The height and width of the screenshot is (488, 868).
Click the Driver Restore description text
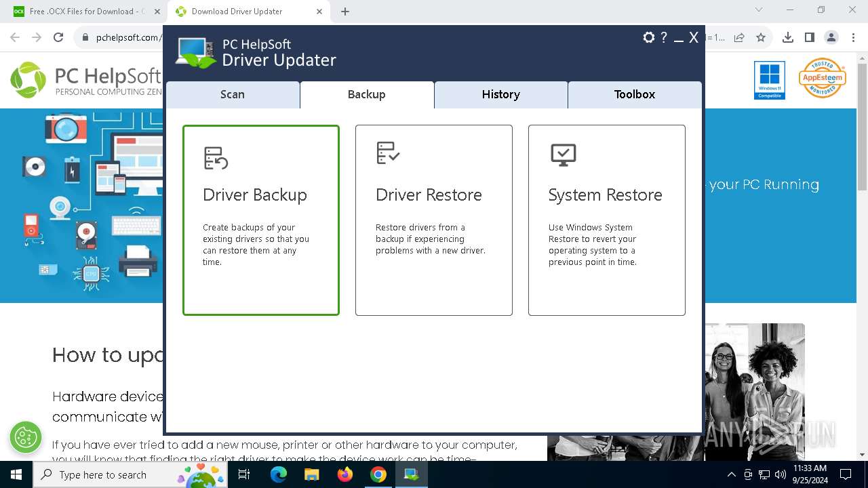point(431,239)
